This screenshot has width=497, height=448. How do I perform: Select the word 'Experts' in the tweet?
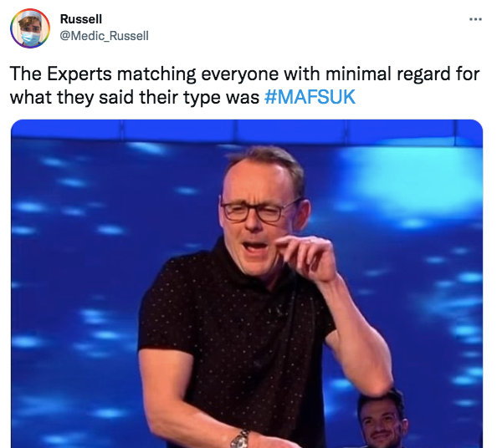click(79, 74)
